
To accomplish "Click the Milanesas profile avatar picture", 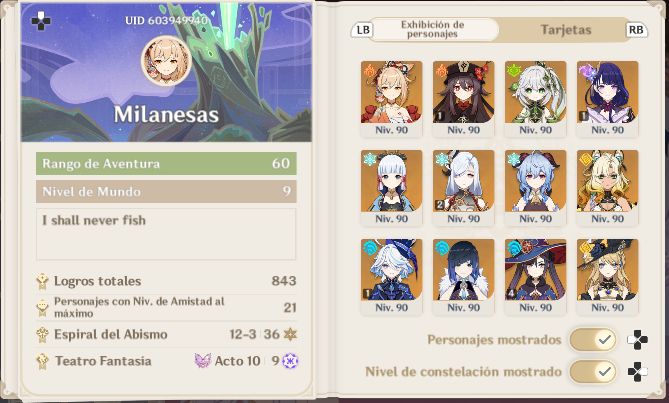I will (166, 61).
